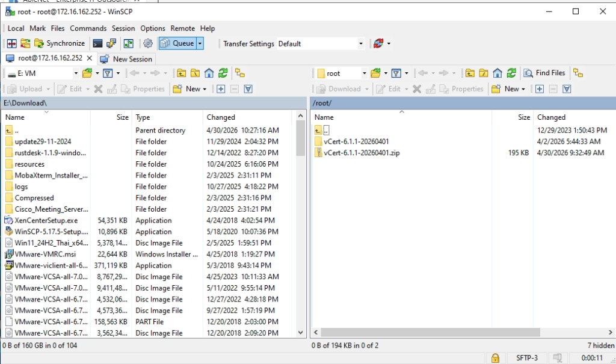The height and width of the screenshot is (364, 616).
Task: Open Preferences gear icon
Action: [148, 44]
